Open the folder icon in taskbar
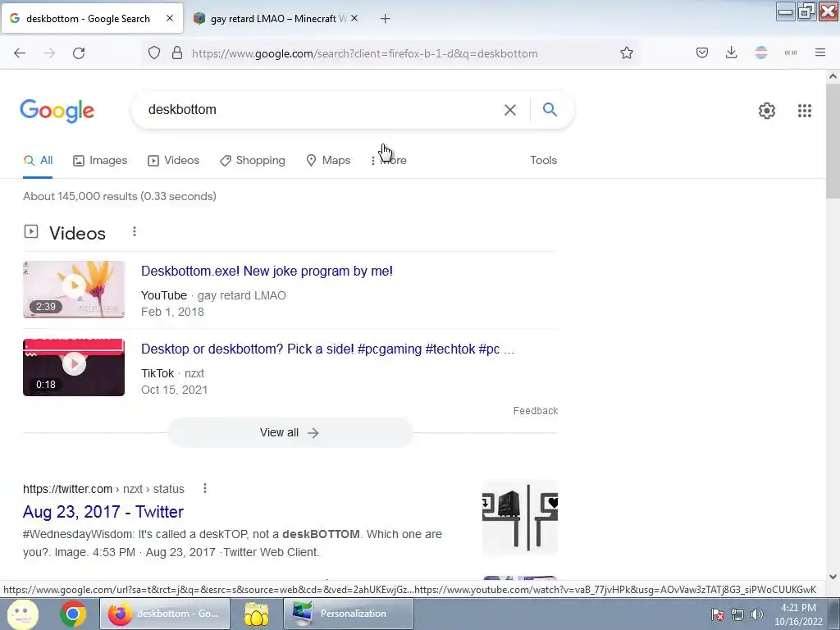This screenshot has width=840, height=630. click(x=257, y=614)
